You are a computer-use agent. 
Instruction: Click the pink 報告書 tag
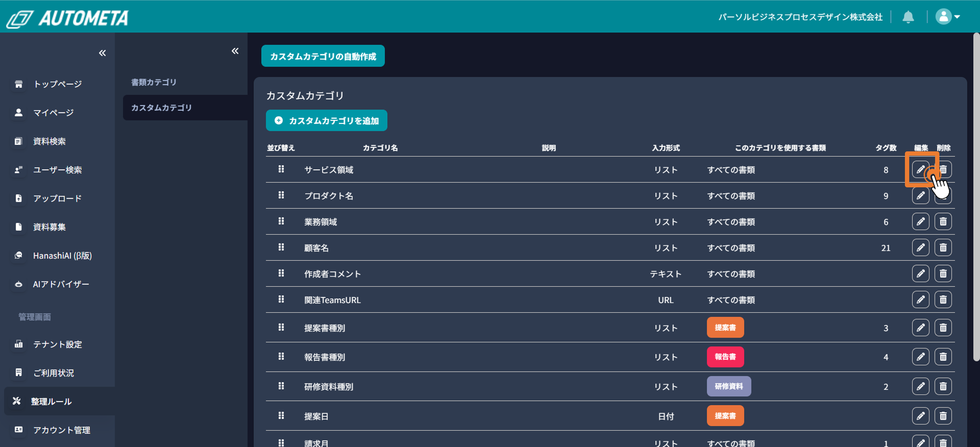(x=725, y=357)
